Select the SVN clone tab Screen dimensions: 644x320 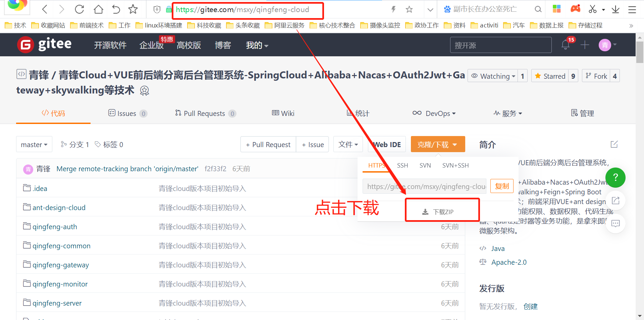tap(425, 165)
